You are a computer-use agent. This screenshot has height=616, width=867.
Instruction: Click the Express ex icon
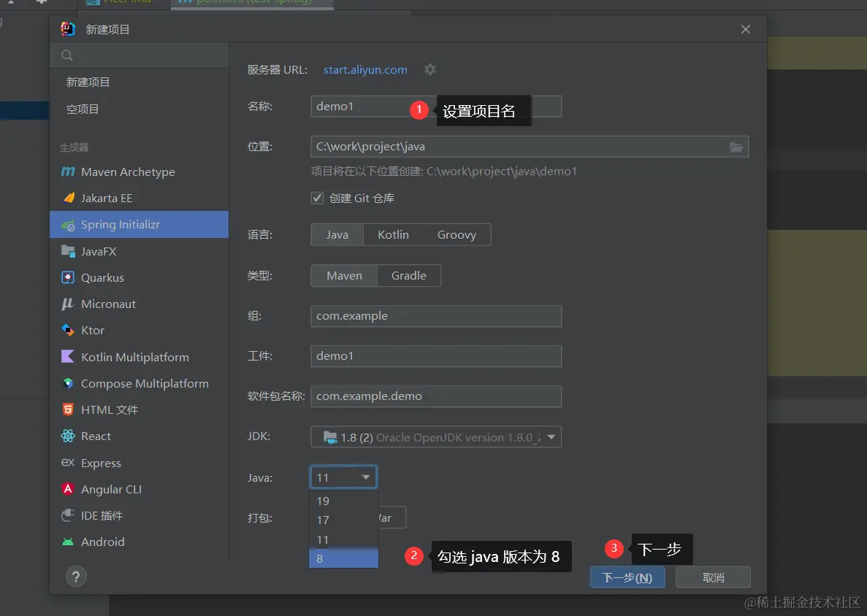[x=68, y=463]
